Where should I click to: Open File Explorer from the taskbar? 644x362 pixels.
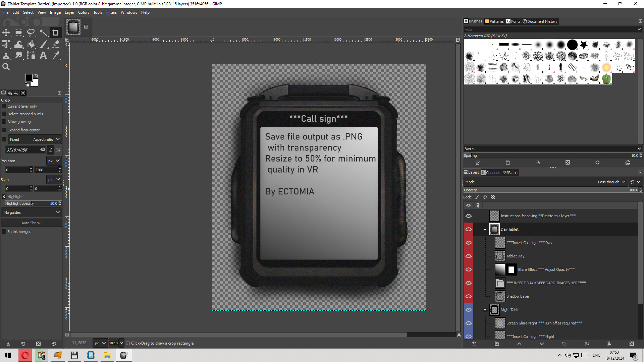[x=107, y=355]
